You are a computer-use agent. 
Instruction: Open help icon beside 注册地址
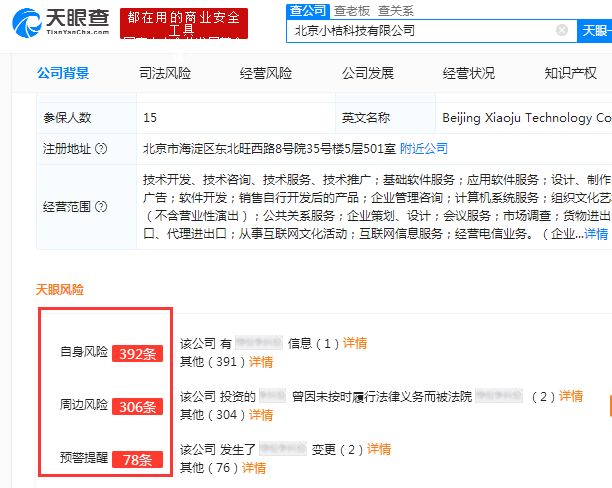(101, 149)
